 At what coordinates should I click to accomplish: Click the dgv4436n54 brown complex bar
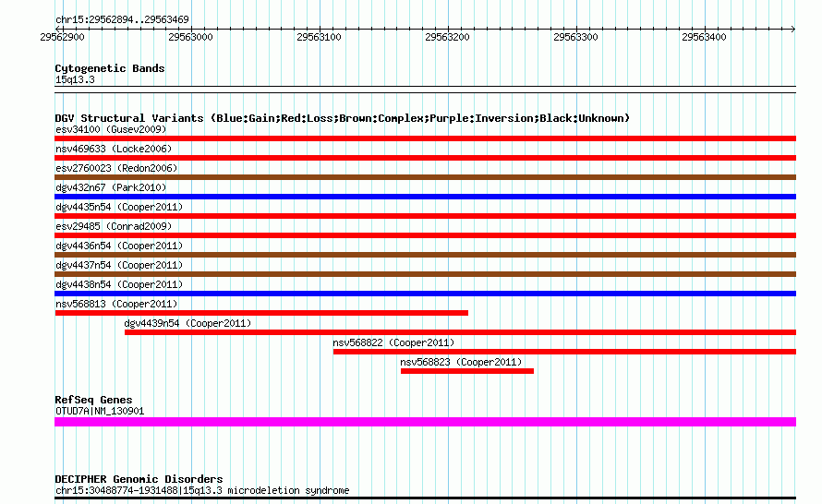coord(425,255)
